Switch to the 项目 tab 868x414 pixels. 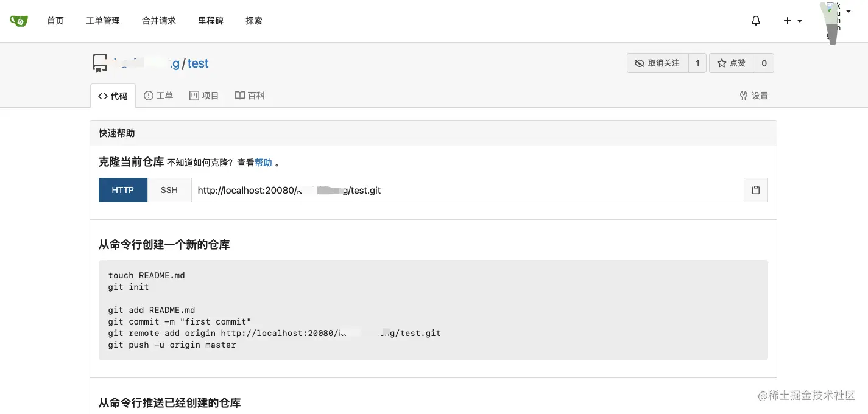(204, 96)
